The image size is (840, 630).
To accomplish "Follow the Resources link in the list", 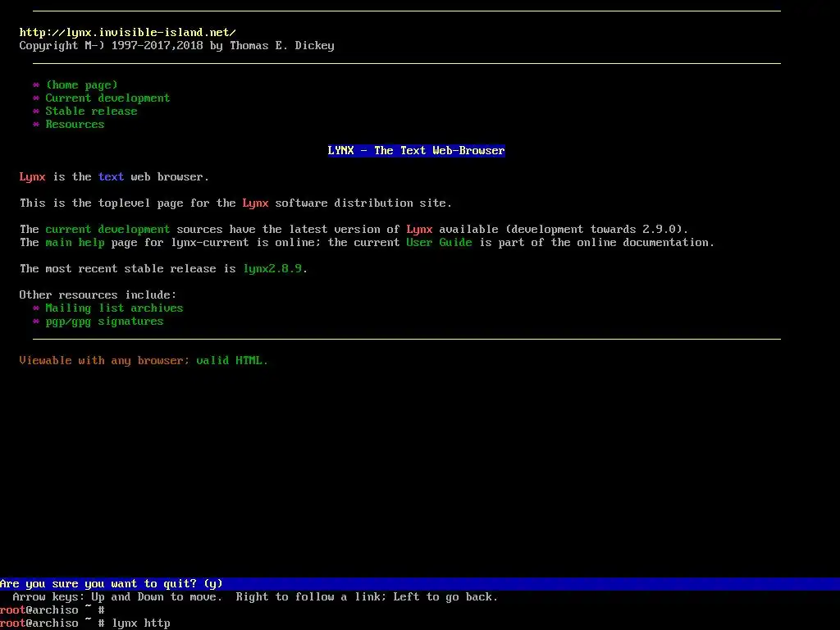I will [75, 125].
